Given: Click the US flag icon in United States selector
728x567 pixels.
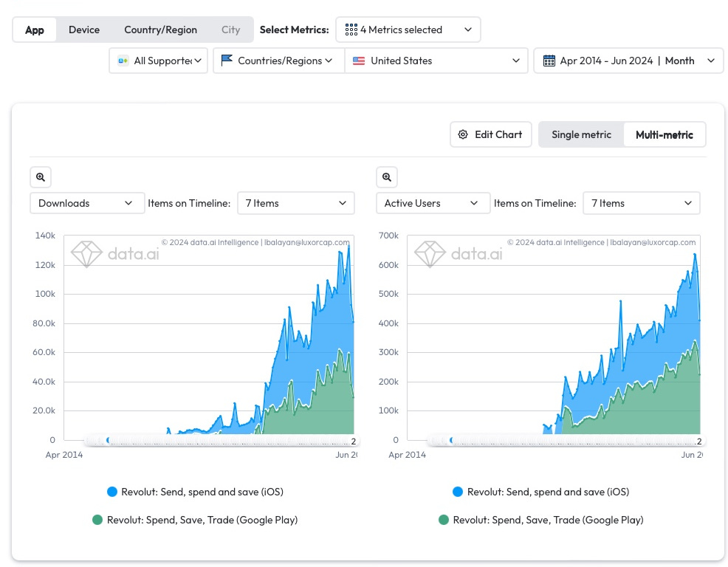Looking at the screenshot, I should click(x=359, y=61).
